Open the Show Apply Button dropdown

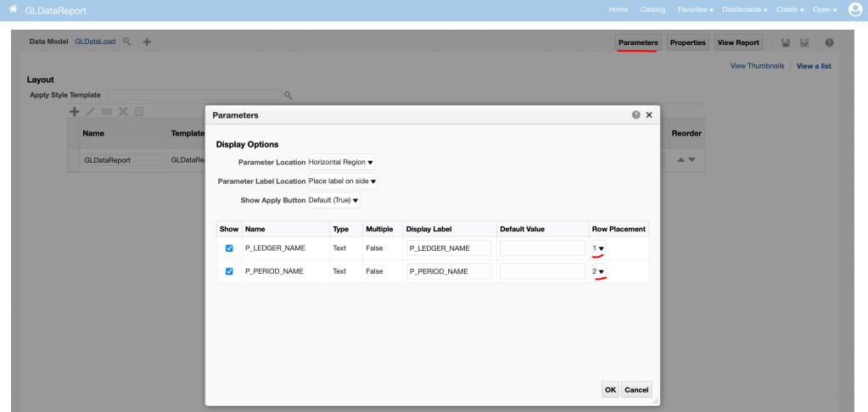333,201
